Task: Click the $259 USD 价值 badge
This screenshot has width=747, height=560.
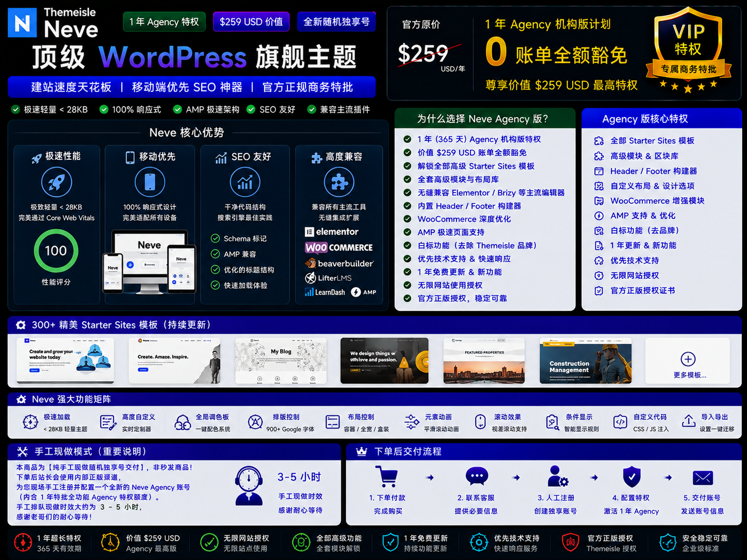Action: (x=251, y=22)
